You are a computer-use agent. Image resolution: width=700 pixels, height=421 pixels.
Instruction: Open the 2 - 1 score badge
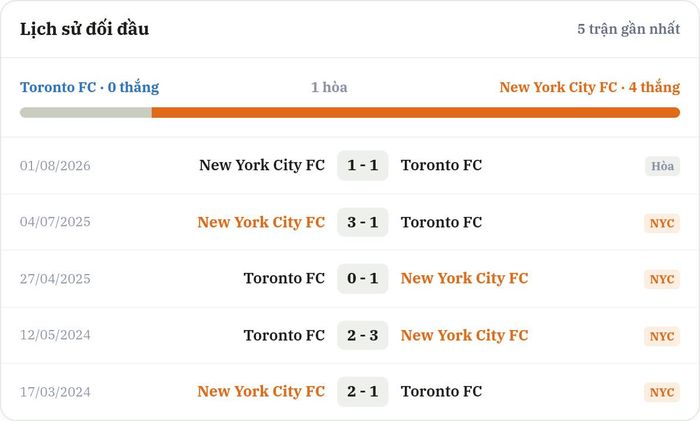coord(362,392)
